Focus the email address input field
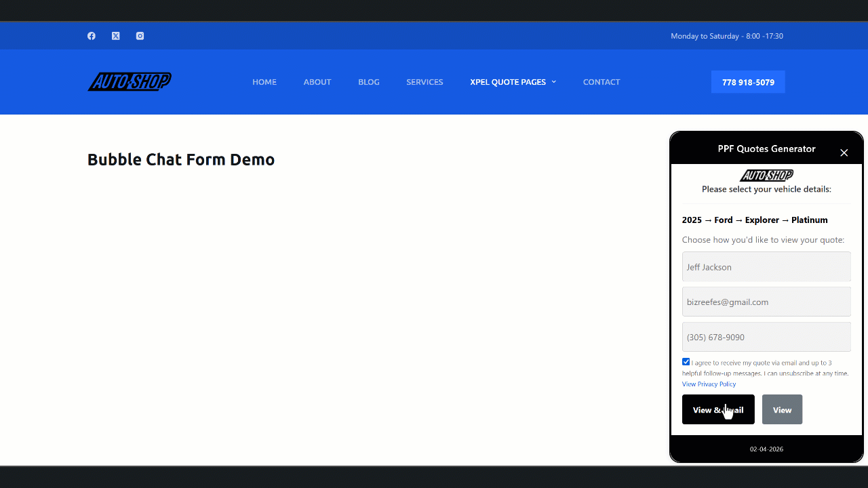Viewport: 868px width, 488px height. (x=766, y=302)
